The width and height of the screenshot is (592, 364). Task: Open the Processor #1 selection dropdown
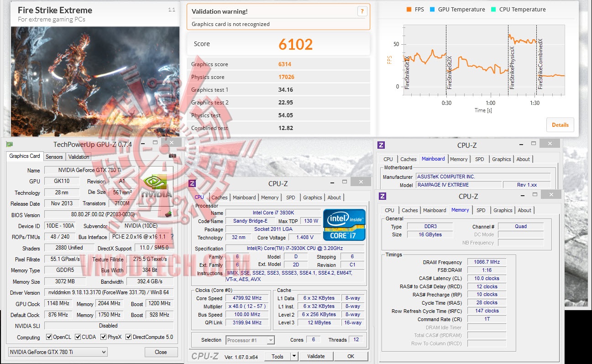coord(250,340)
